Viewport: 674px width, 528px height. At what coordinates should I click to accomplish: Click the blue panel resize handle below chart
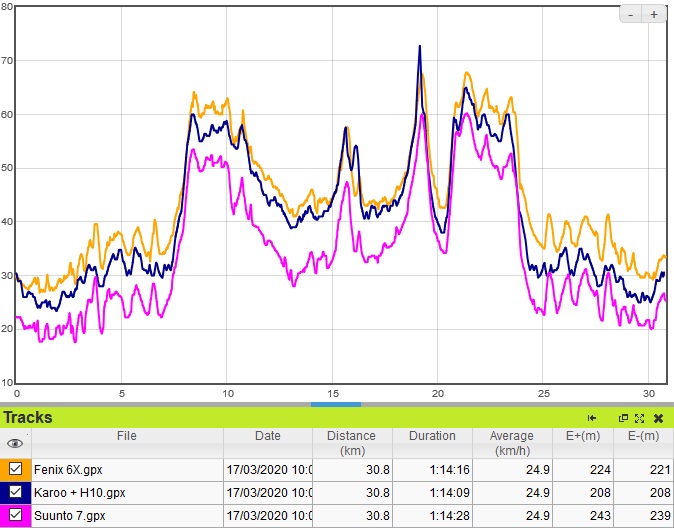[x=336, y=404]
